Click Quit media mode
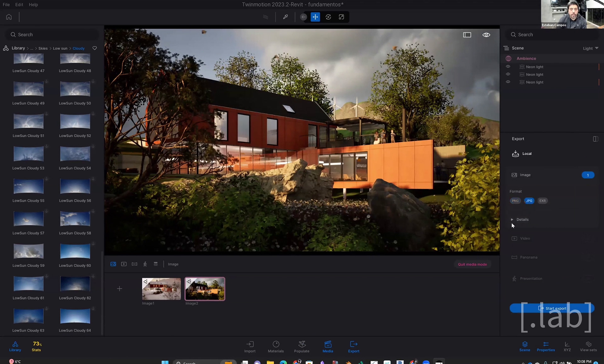 [472, 264]
